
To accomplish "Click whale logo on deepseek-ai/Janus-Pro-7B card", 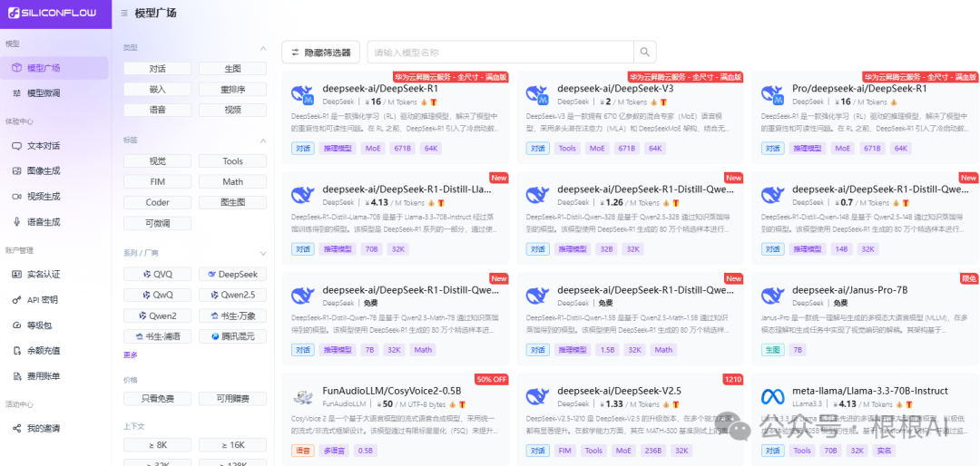I will (772, 296).
